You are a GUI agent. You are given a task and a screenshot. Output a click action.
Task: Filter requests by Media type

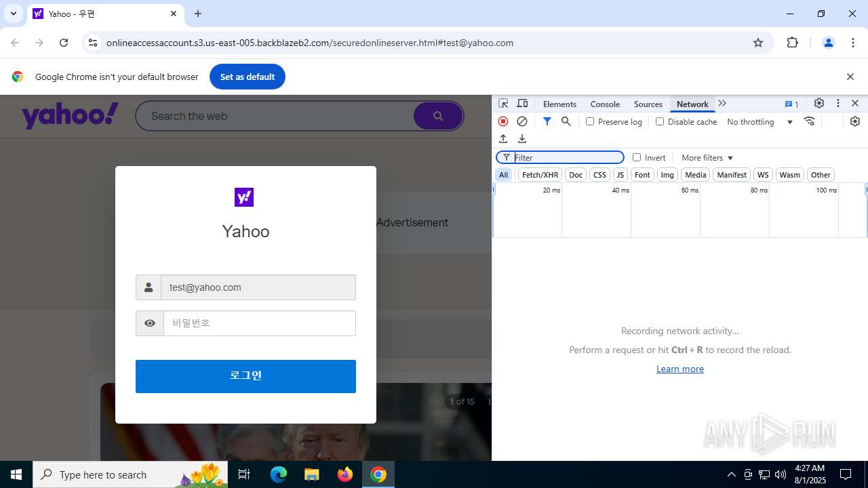[695, 175]
